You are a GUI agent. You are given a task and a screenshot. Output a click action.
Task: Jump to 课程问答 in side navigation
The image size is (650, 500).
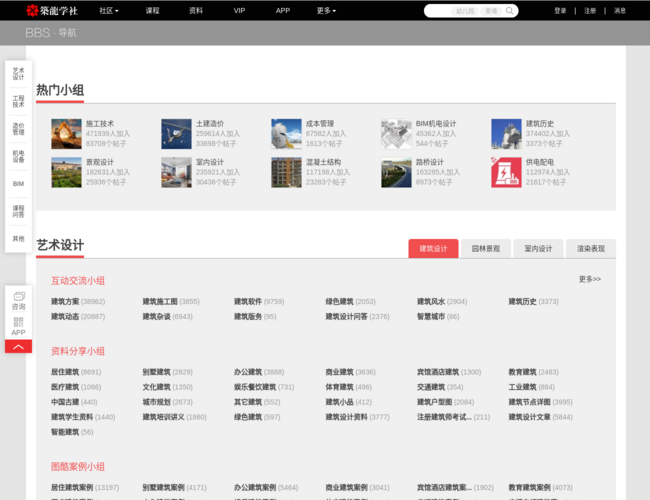(x=18, y=211)
